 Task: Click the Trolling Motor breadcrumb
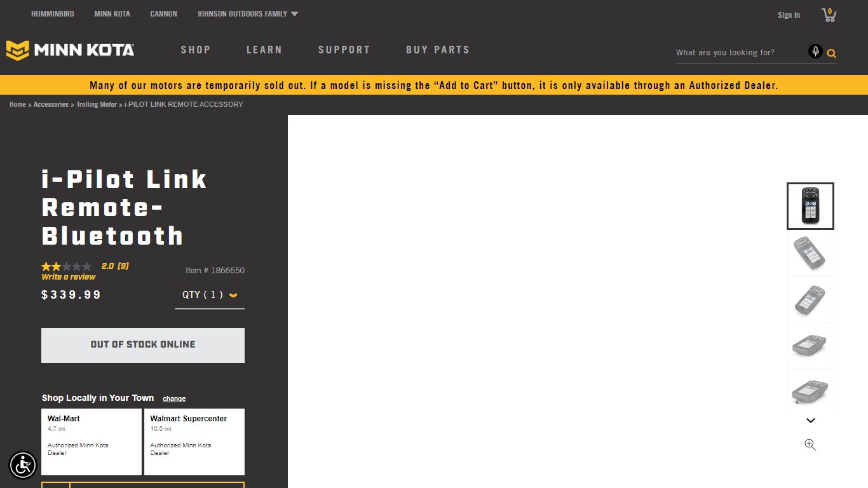[97, 104]
